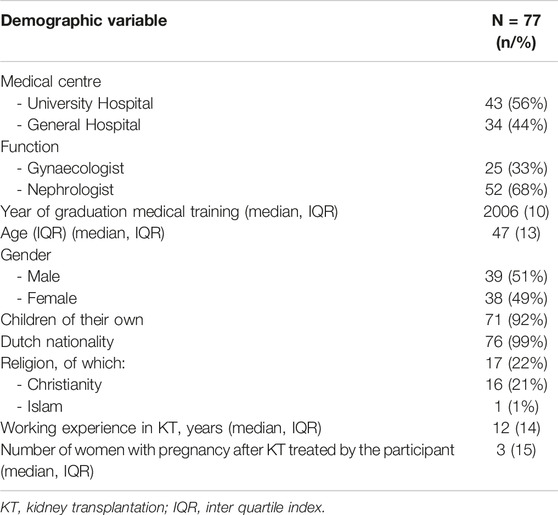
Task: Click the value '38 (49%)' for Female
Action: 516,298
